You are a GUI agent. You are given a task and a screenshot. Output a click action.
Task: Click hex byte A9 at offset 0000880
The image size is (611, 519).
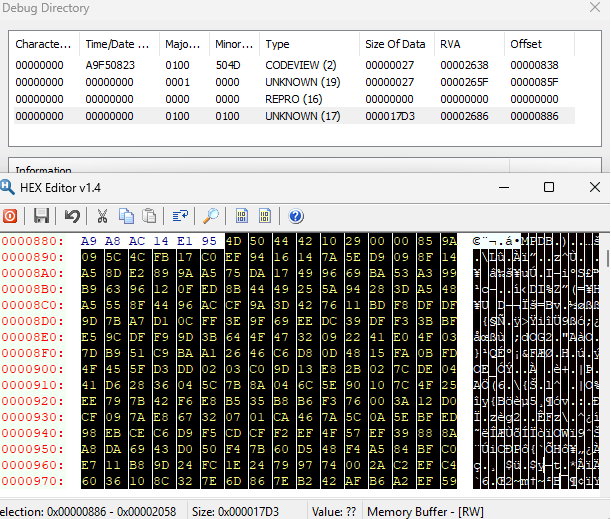point(89,241)
